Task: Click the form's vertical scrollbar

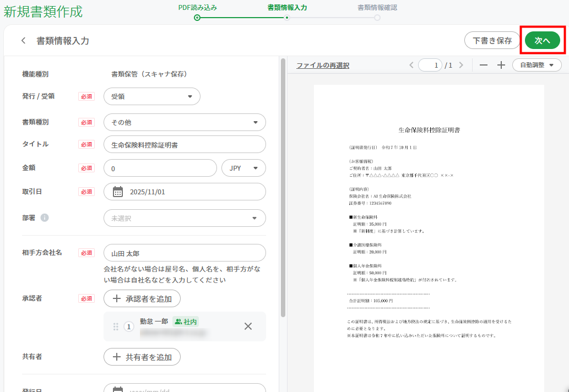Action: (283, 188)
